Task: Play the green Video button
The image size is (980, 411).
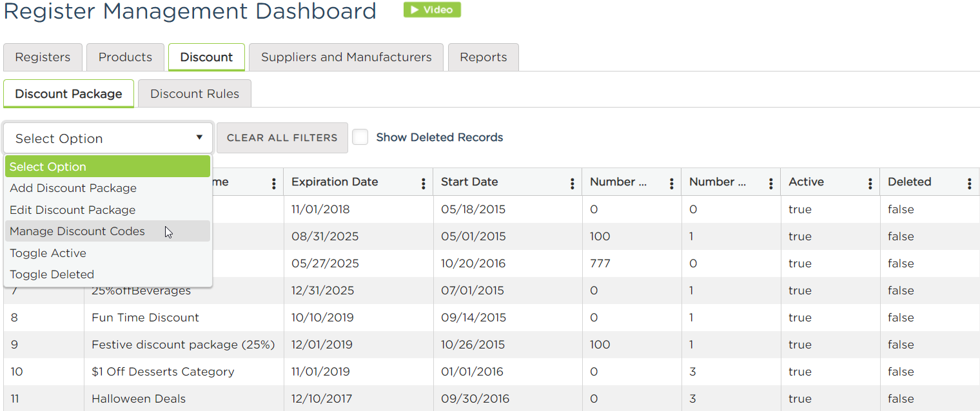Action: pos(432,10)
